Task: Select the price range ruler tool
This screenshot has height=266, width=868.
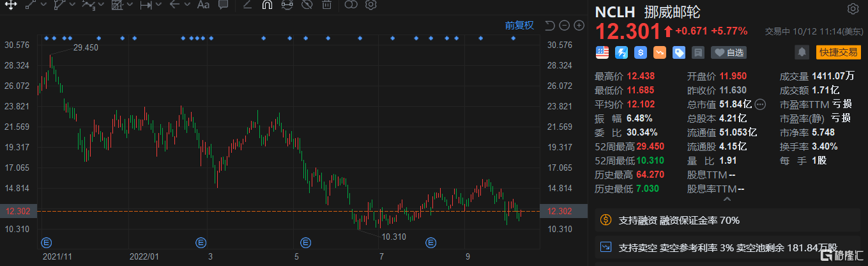Action: 146,5
